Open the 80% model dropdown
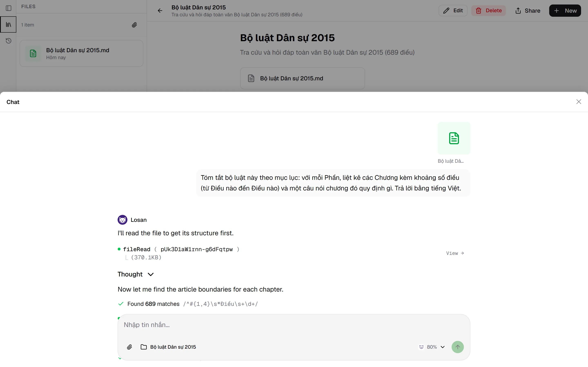This screenshot has height=367, width=588. pyautogui.click(x=432, y=347)
